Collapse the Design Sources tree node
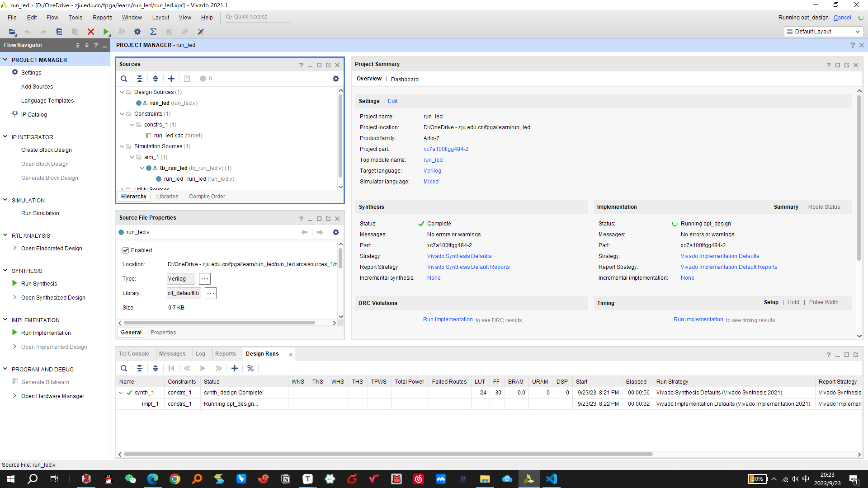Image resolution: width=868 pixels, height=488 pixels. pyautogui.click(x=121, y=92)
